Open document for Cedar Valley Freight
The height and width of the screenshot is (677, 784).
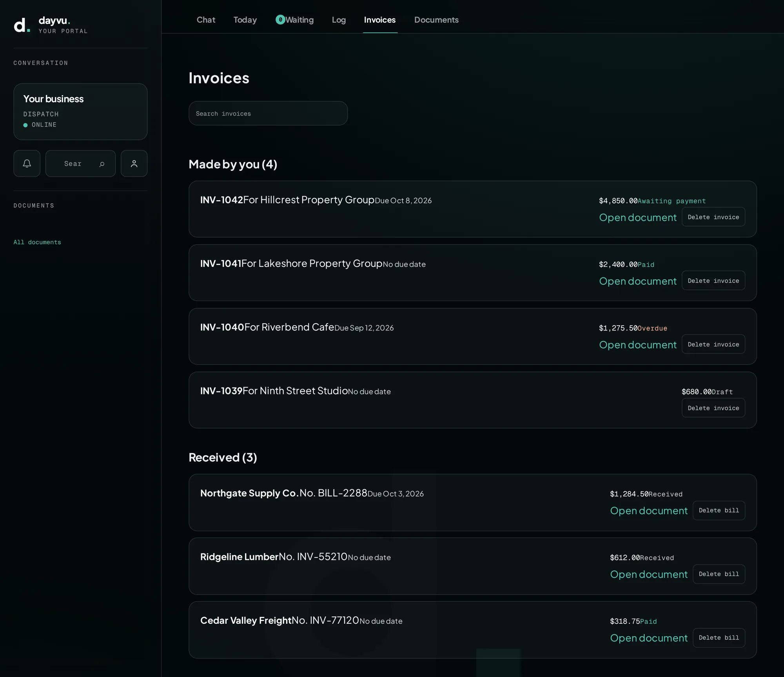tap(649, 638)
